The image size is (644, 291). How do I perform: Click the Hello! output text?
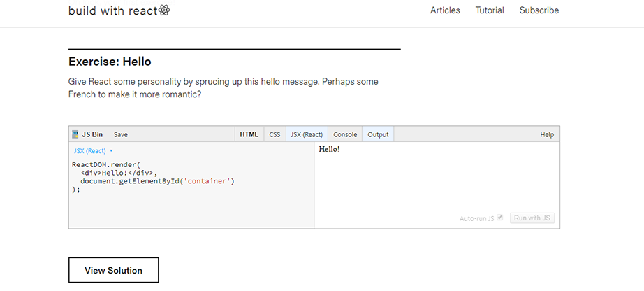click(329, 149)
